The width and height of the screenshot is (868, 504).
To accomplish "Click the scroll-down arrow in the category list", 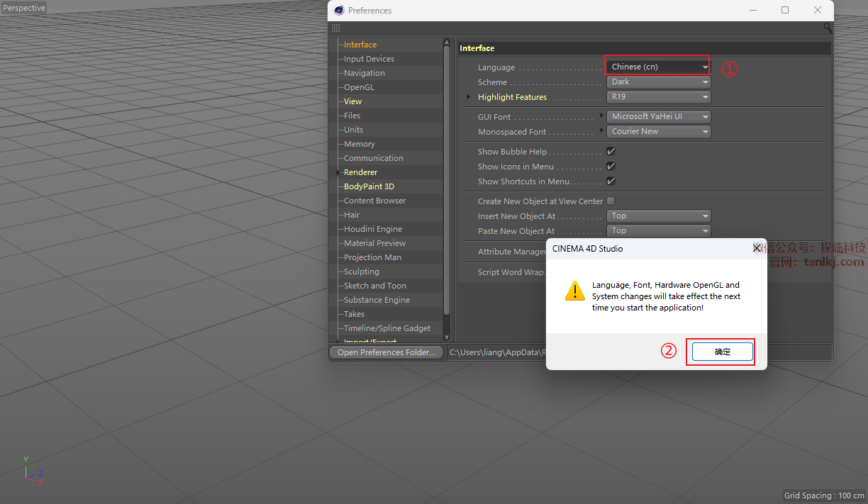I will point(447,337).
